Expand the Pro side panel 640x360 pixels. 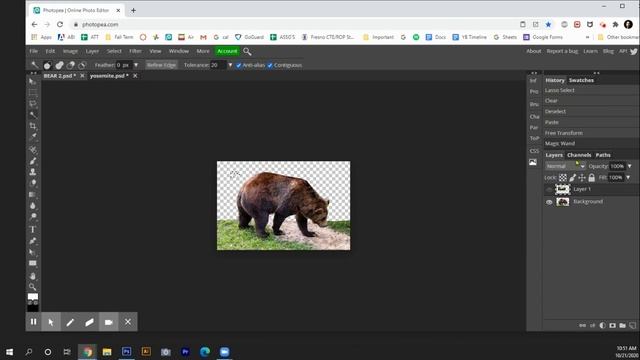533,92
